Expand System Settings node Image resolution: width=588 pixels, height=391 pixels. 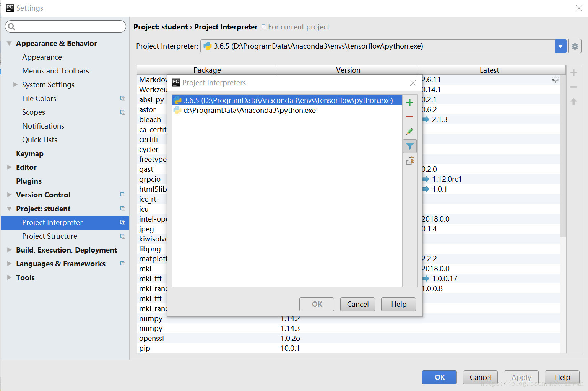[x=15, y=85]
